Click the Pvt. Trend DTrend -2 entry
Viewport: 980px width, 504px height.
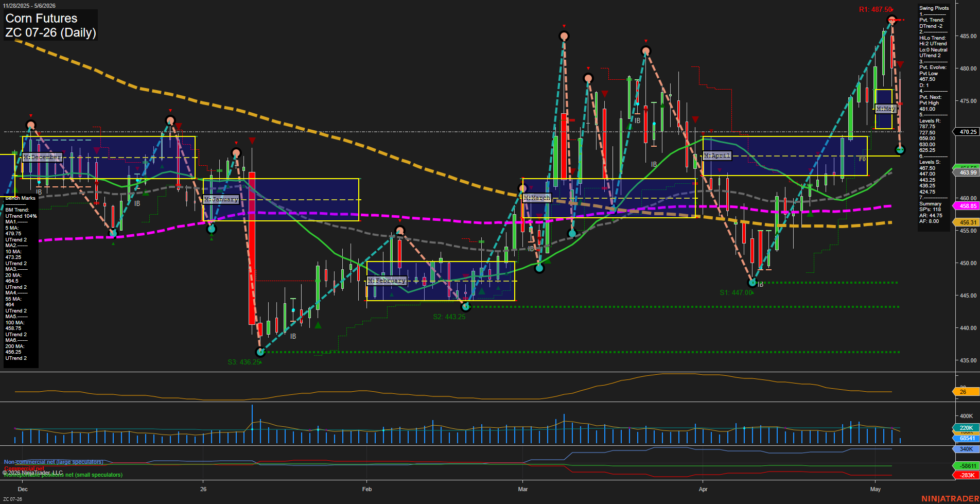point(932,23)
